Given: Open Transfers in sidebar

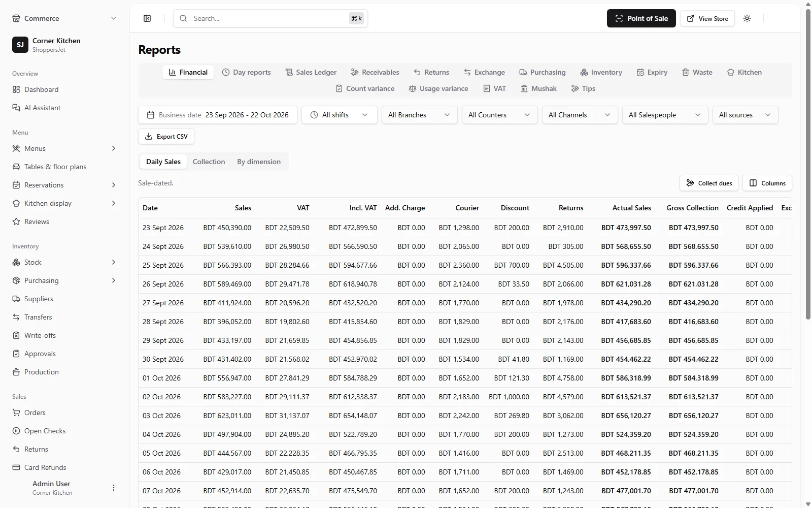Looking at the screenshot, I should (64, 317).
